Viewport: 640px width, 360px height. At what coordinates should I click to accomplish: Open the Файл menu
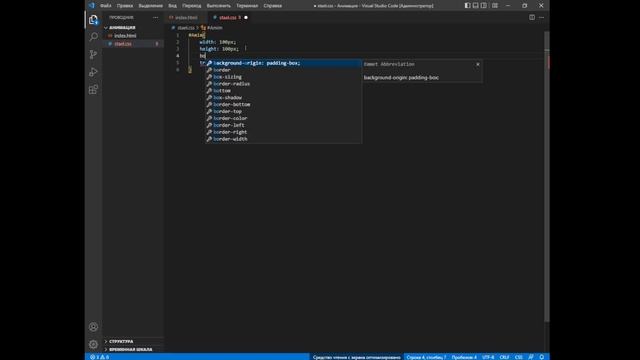tap(106, 6)
